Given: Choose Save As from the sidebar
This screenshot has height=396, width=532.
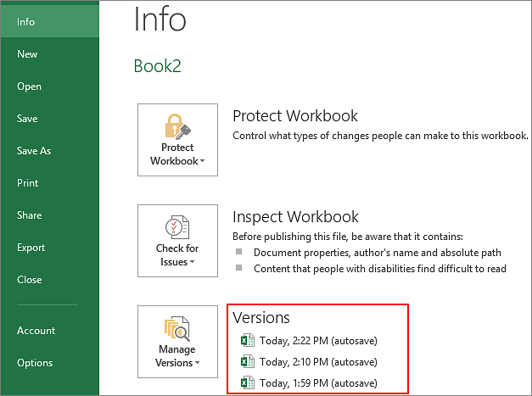Looking at the screenshot, I should pyautogui.click(x=34, y=151).
